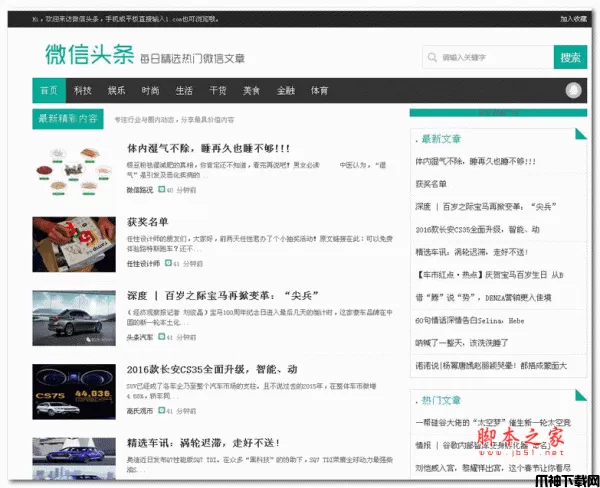Select 娱乐 in the navigation bar

[x=117, y=90]
